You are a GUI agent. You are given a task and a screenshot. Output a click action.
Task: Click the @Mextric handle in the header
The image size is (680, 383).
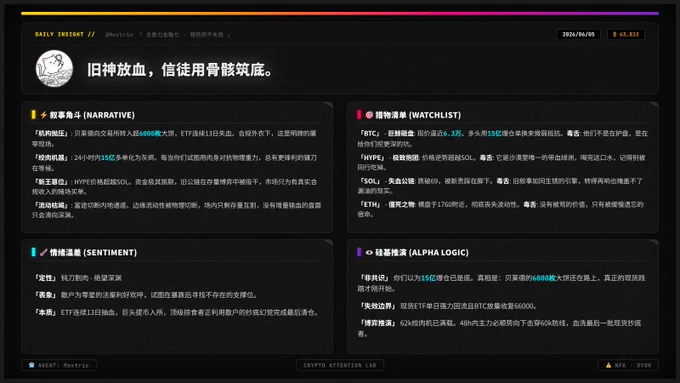tap(119, 35)
